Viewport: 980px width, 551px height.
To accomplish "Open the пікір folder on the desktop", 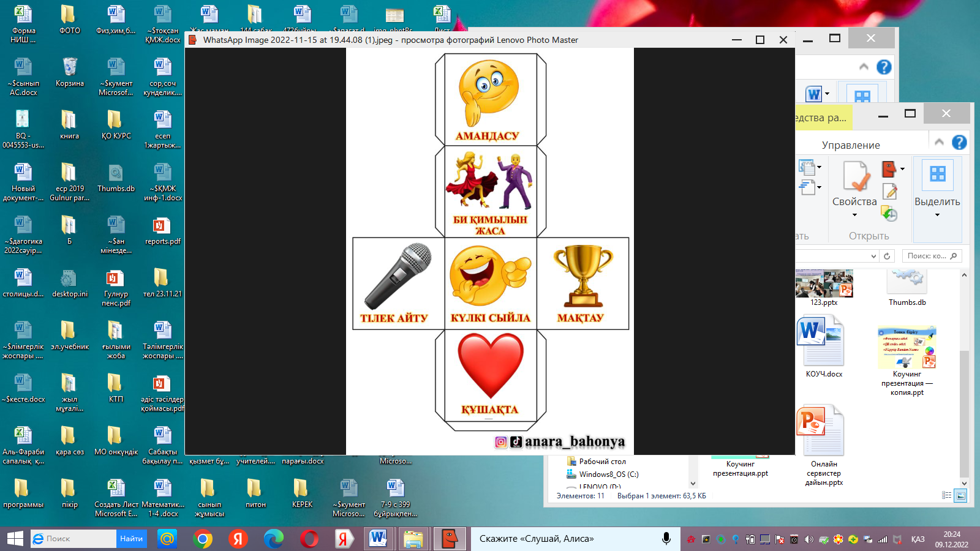I will (69, 493).
